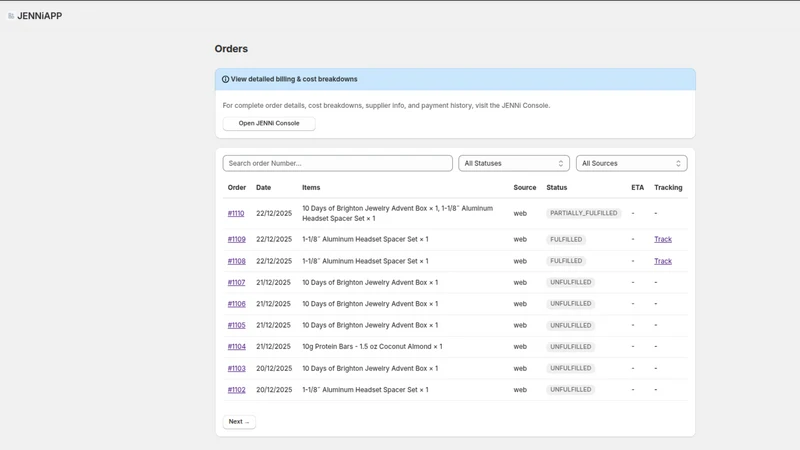
Task: Click Track link for order #1109
Action: [663, 239]
